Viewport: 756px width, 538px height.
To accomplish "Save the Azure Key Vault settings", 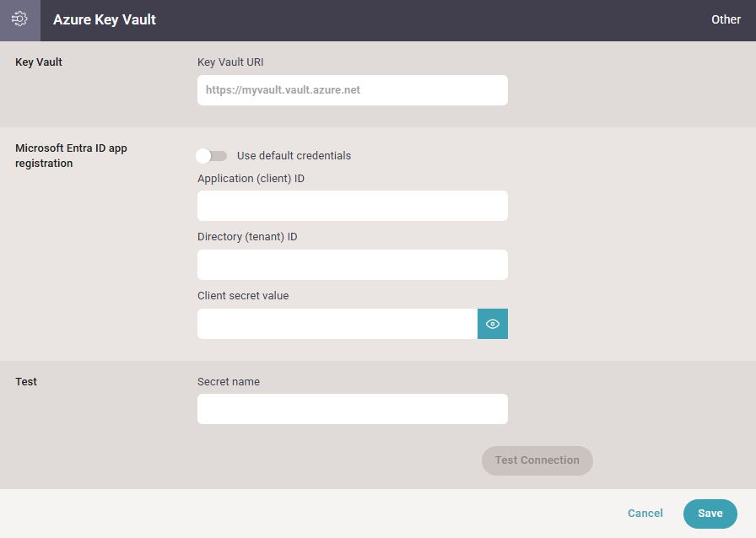I will coord(710,514).
